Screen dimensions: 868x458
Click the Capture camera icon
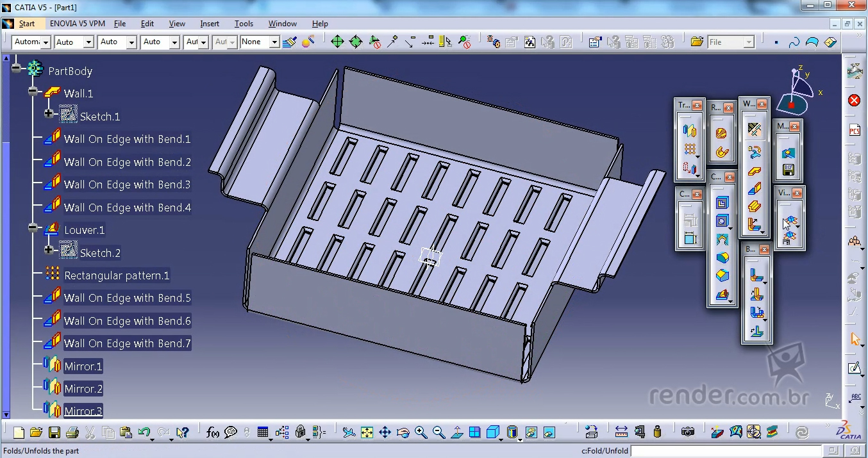[x=688, y=432]
